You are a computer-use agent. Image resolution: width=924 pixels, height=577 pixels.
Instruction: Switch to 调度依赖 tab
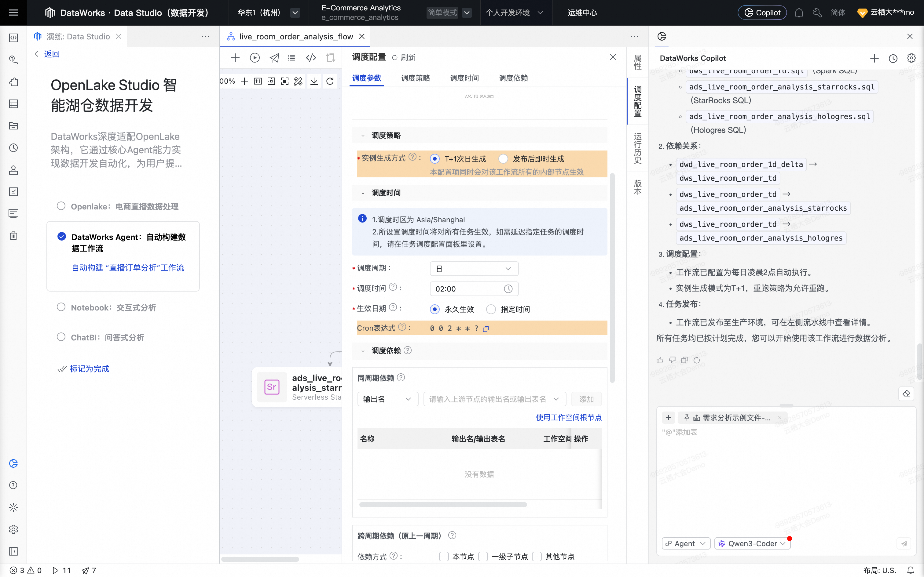513,78
